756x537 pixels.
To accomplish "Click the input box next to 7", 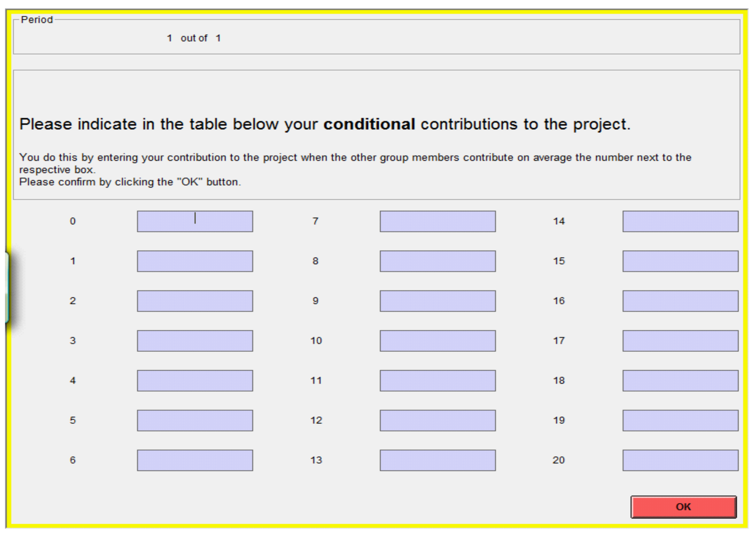I will click(x=437, y=221).
